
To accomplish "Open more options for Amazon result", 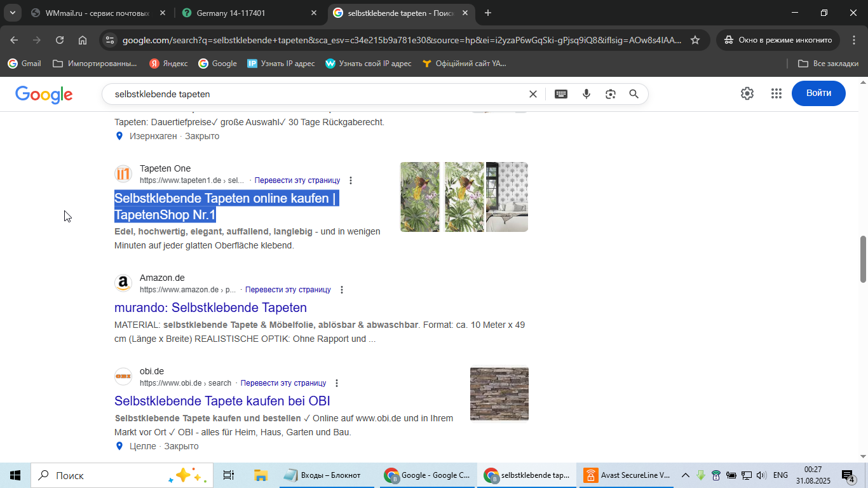I will click(x=342, y=290).
